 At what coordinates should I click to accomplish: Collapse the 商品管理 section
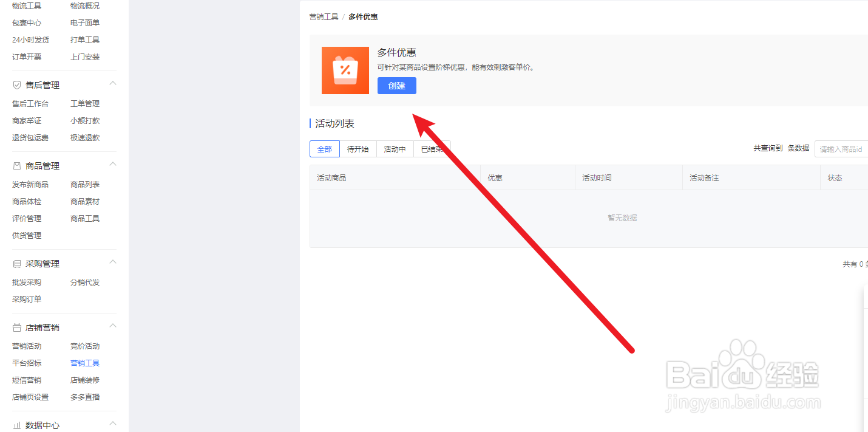pyautogui.click(x=112, y=164)
